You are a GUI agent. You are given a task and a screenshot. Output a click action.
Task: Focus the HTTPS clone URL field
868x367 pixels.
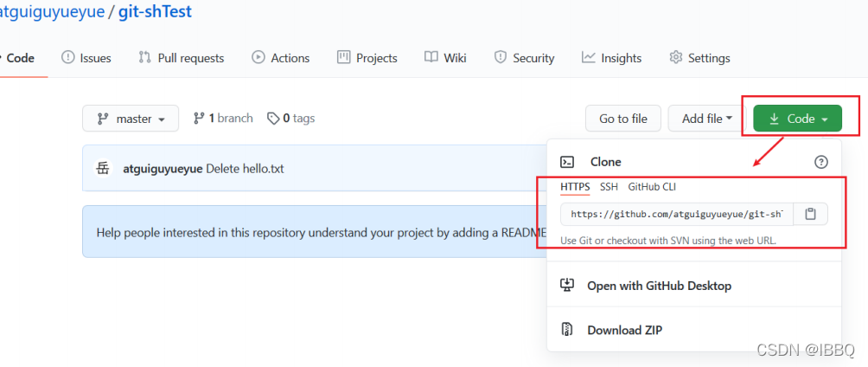click(x=677, y=214)
